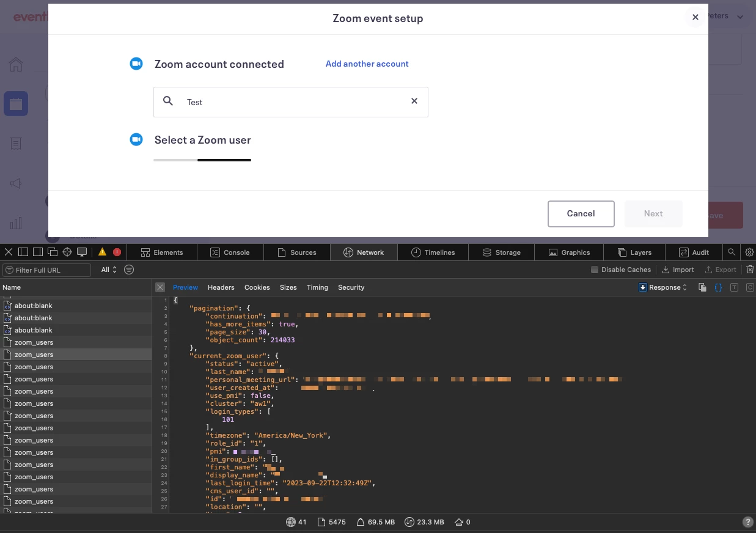Image resolution: width=756 pixels, height=533 pixels.
Task: Copy the response content icon
Action: pos(703,287)
